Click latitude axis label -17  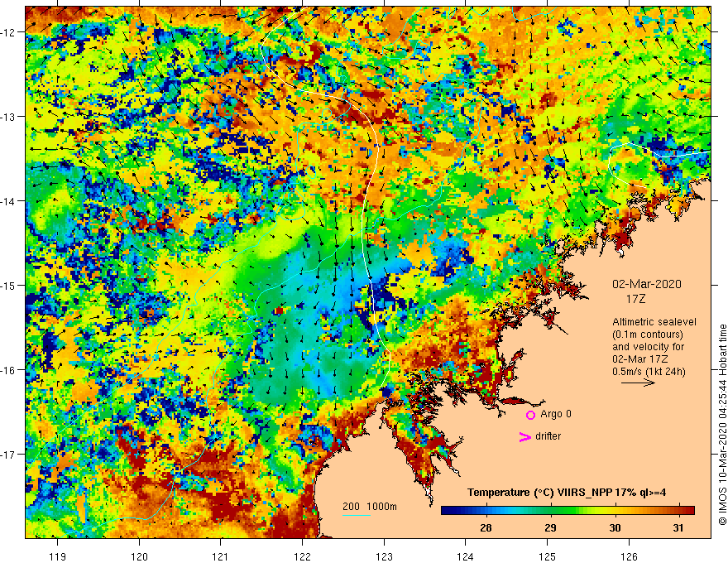(x=8, y=455)
